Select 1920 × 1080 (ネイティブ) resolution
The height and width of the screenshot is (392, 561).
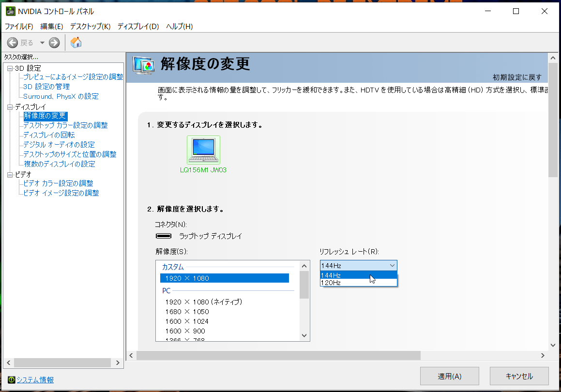tap(204, 302)
